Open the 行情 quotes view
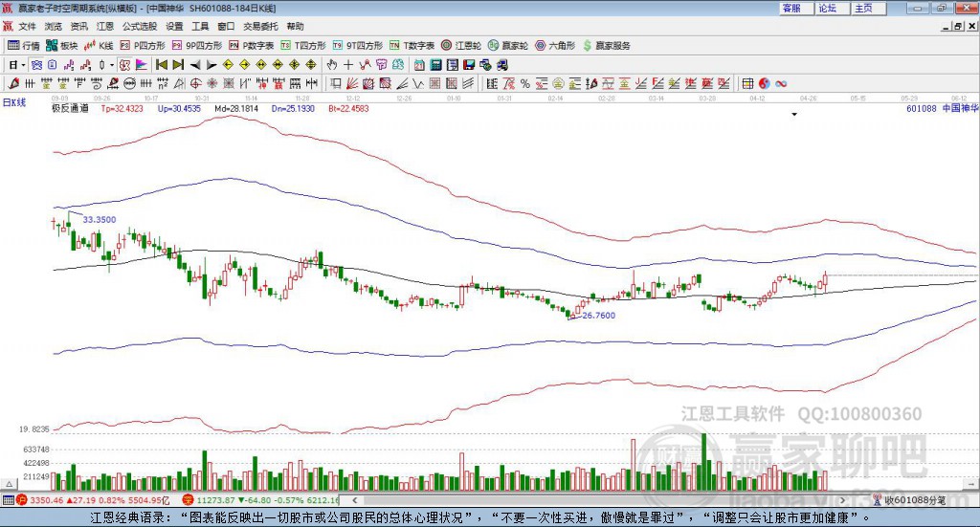980x527 pixels. [23, 46]
